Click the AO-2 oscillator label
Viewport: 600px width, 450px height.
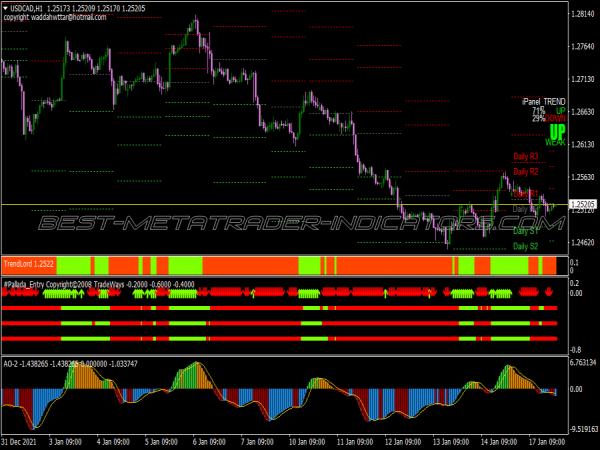tap(70, 364)
